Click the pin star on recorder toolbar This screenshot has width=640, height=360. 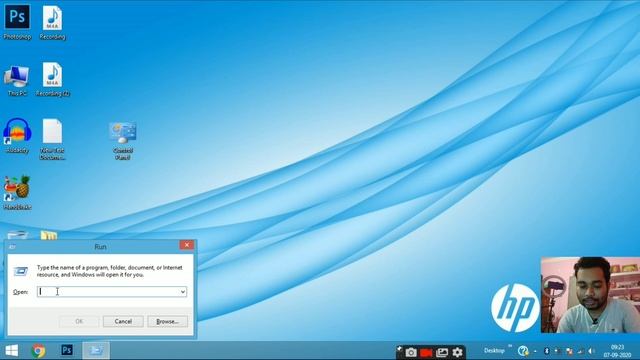point(400,348)
